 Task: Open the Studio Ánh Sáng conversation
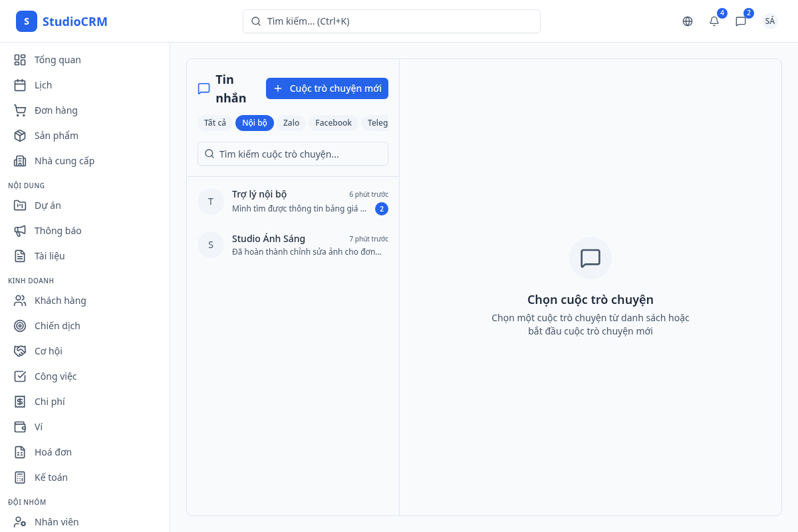click(x=293, y=245)
